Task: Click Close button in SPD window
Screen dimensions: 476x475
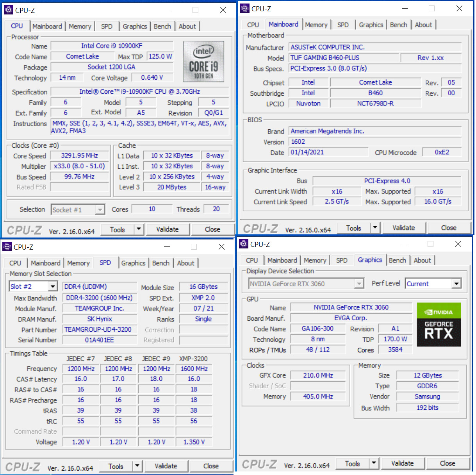Action: 211,466
